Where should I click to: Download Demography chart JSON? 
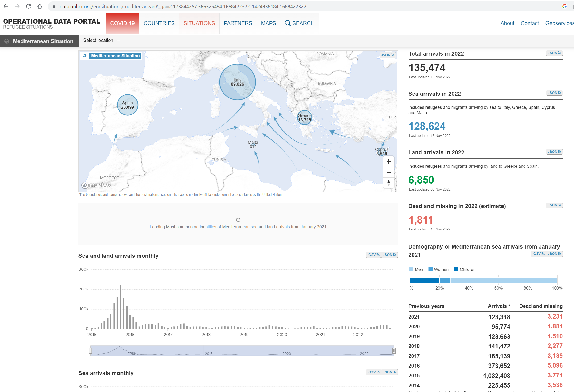tap(554, 254)
